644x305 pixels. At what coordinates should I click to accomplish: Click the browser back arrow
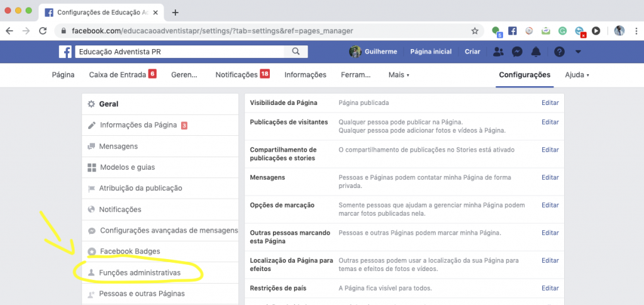pyautogui.click(x=9, y=31)
